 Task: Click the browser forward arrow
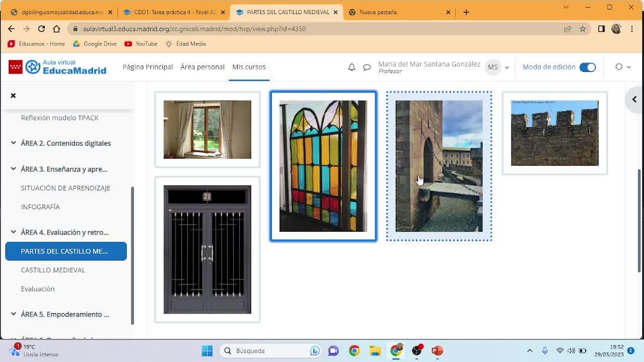[x=27, y=29]
